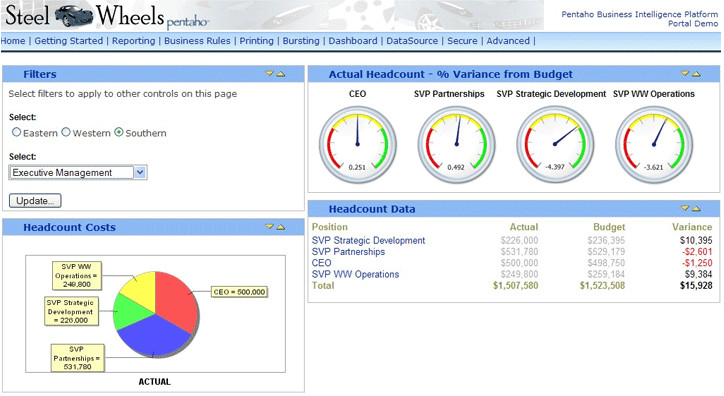The height and width of the screenshot is (396, 724).
Task: Click the $15,928 total variance
Action: click(696, 285)
